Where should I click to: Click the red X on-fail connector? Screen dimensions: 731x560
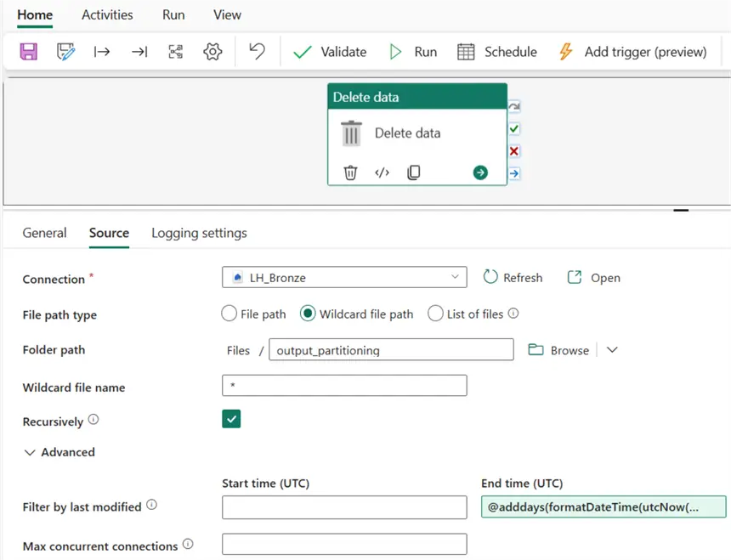(513, 151)
